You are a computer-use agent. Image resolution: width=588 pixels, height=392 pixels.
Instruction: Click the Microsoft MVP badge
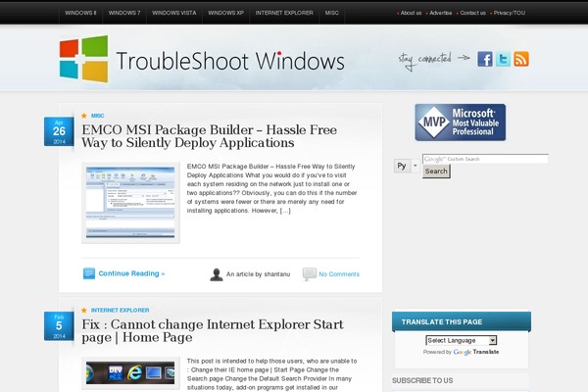(x=461, y=122)
